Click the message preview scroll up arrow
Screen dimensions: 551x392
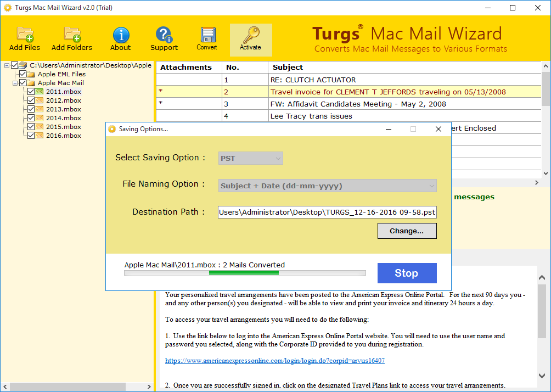[542, 278]
